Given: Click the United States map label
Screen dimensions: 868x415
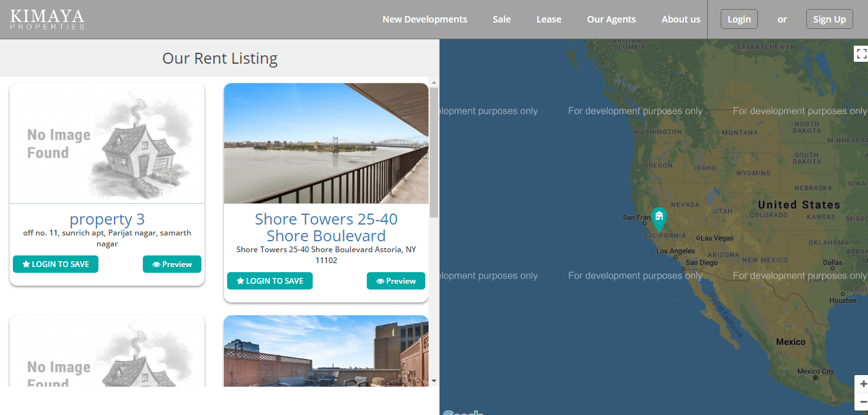Looking at the screenshot, I should (x=799, y=205).
